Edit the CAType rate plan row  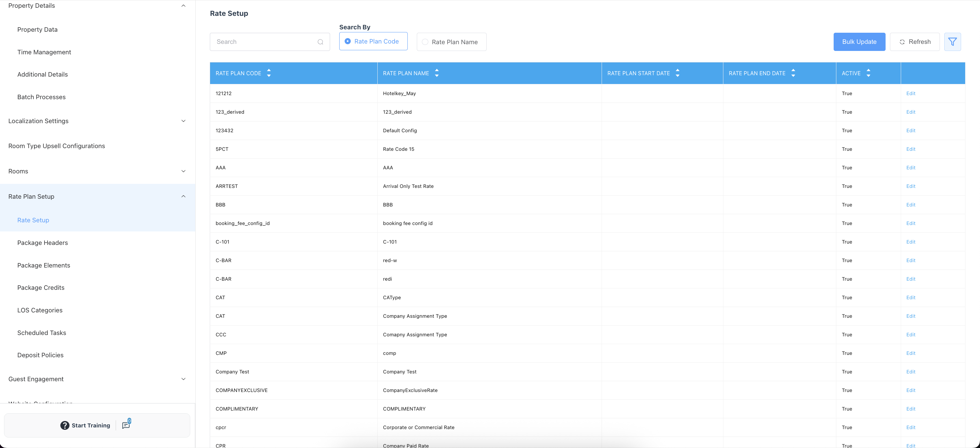911,298
